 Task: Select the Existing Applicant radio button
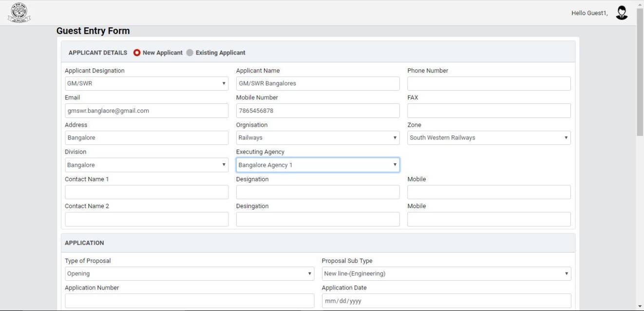click(190, 53)
